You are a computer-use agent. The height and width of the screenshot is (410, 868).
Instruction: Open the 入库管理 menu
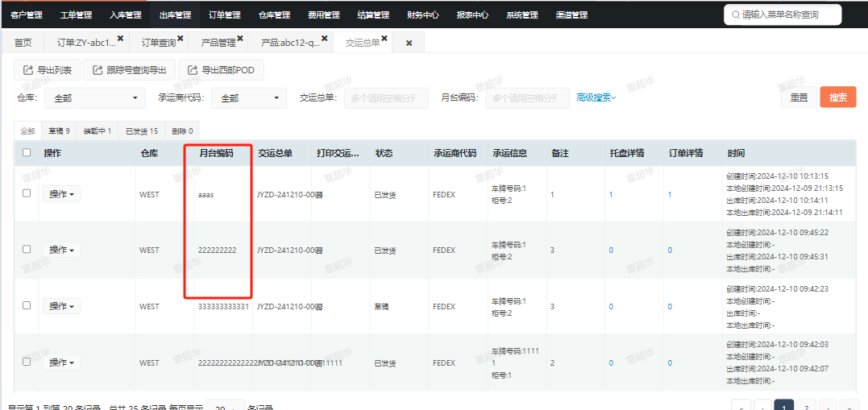(126, 15)
